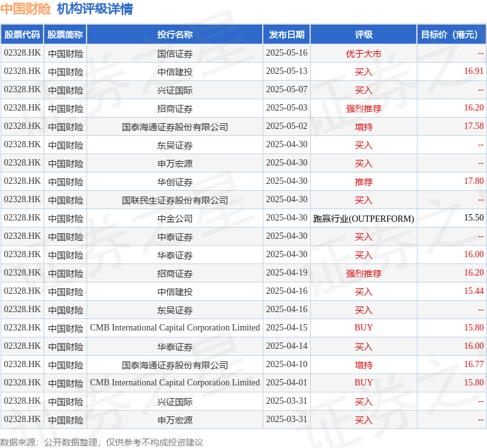The image size is (487, 448).
Task: Select the 股票代码 column header
Action: 22,35
